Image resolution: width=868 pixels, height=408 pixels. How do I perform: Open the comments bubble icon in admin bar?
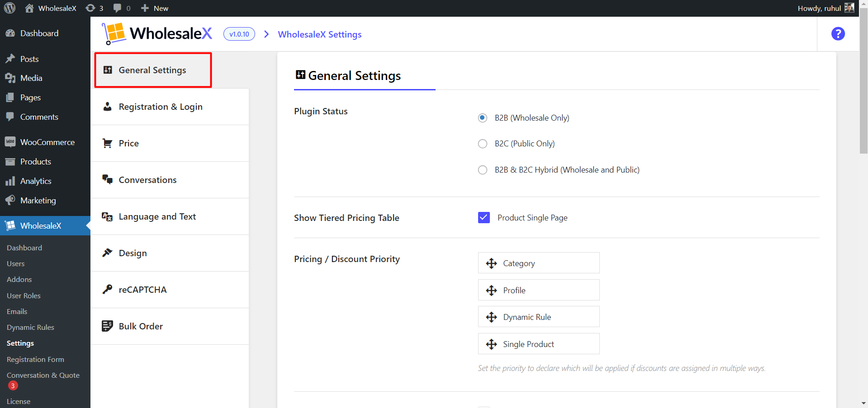[117, 8]
